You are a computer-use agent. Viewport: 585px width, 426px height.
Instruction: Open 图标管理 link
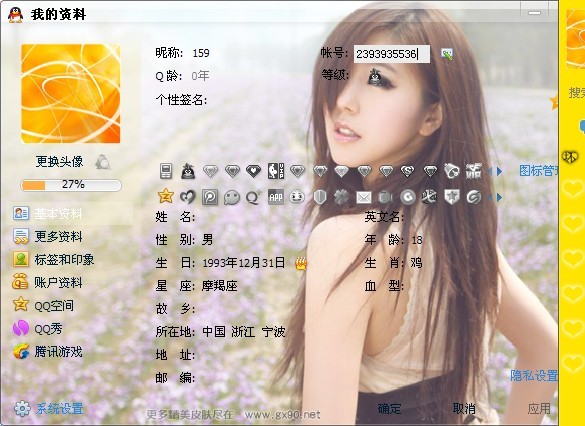(x=538, y=171)
